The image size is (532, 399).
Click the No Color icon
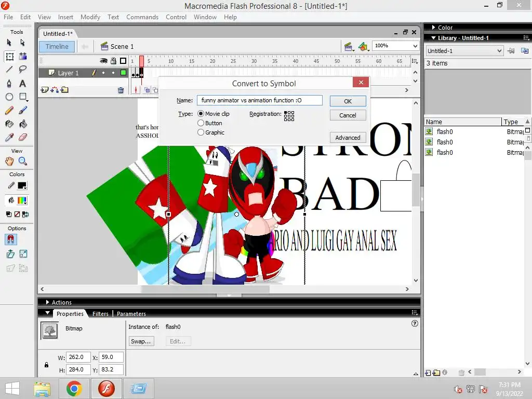[17, 214]
